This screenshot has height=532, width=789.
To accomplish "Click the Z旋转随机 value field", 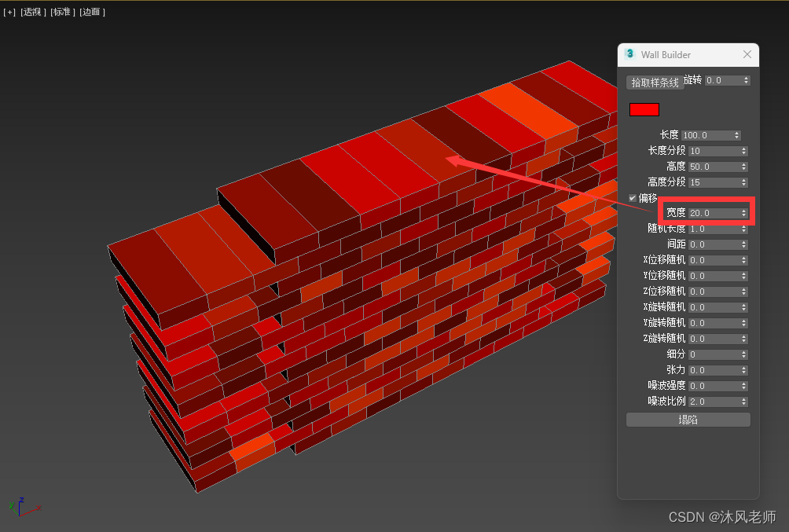I will (714, 339).
